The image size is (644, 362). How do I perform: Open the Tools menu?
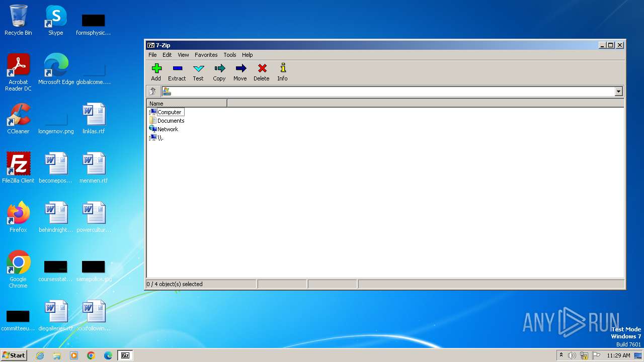[230, 55]
